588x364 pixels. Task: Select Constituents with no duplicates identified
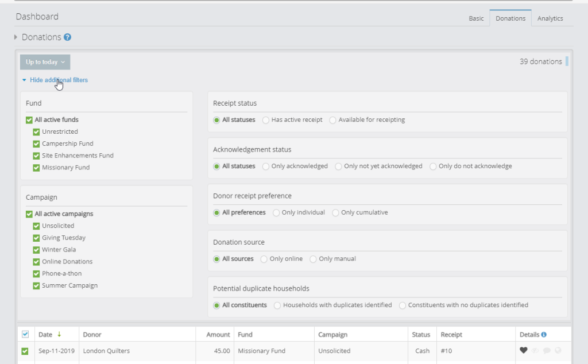[x=403, y=305]
